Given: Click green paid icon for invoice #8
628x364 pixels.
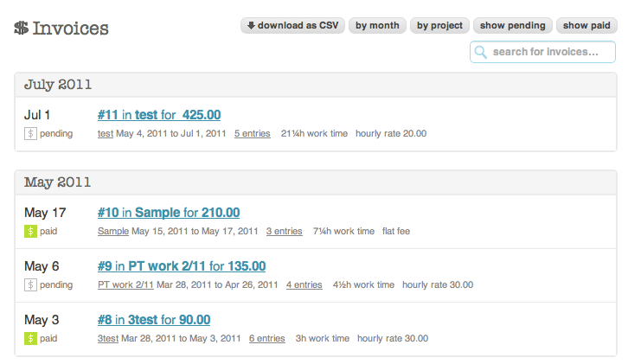Looking at the screenshot, I should pos(30,339).
